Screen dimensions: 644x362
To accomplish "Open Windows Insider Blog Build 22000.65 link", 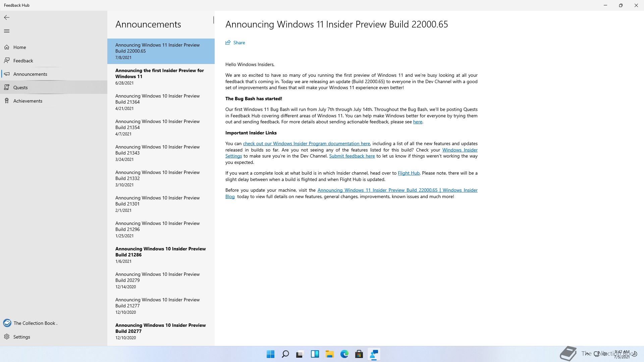I will 397,190.
